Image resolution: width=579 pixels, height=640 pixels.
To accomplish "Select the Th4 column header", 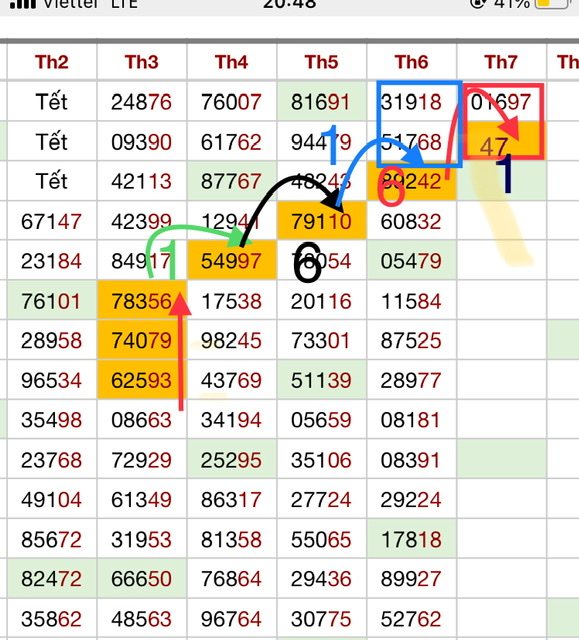I will (x=231, y=62).
